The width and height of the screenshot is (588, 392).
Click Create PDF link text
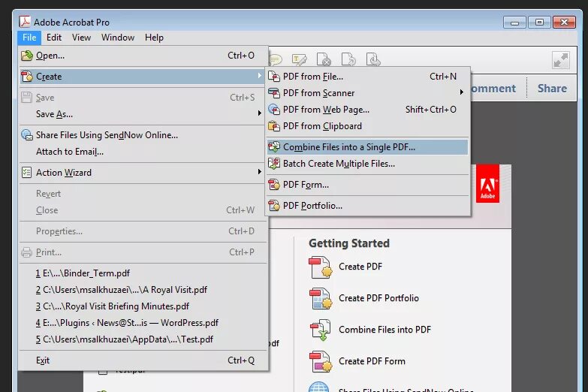(x=360, y=267)
